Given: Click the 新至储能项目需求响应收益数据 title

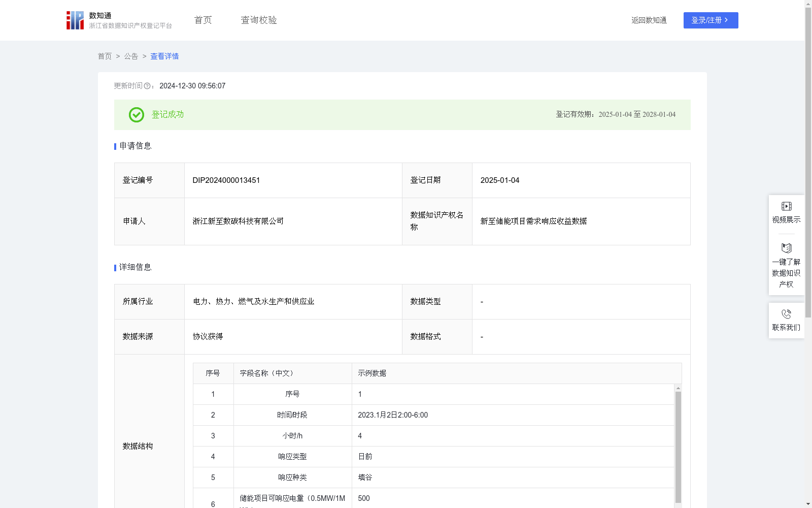Looking at the screenshot, I should 533,221.
